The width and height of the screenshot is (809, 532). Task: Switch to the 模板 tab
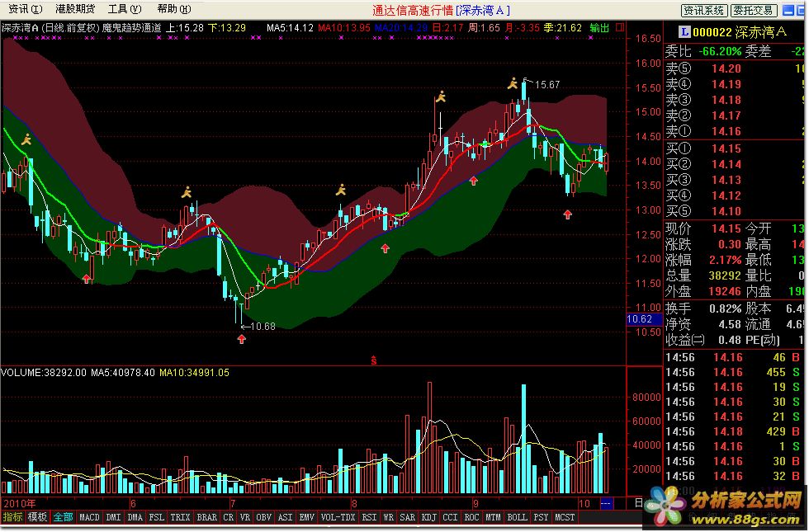pyautogui.click(x=37, y=517)
